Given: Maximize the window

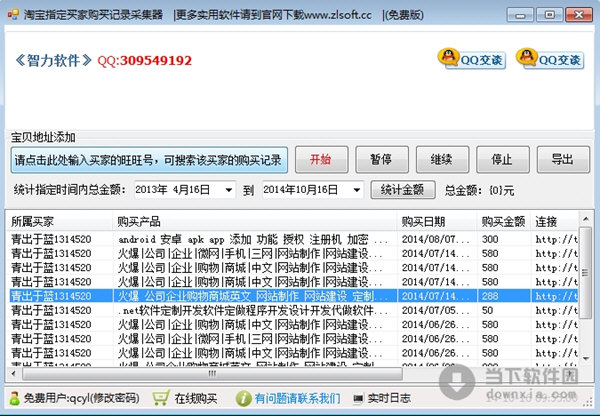Looking at the screenshot, I should point(549,15).
